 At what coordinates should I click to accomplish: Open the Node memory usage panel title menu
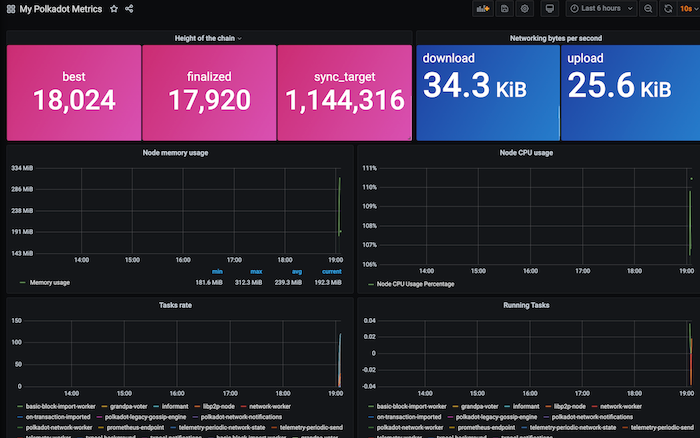click(x=179, y=153)
